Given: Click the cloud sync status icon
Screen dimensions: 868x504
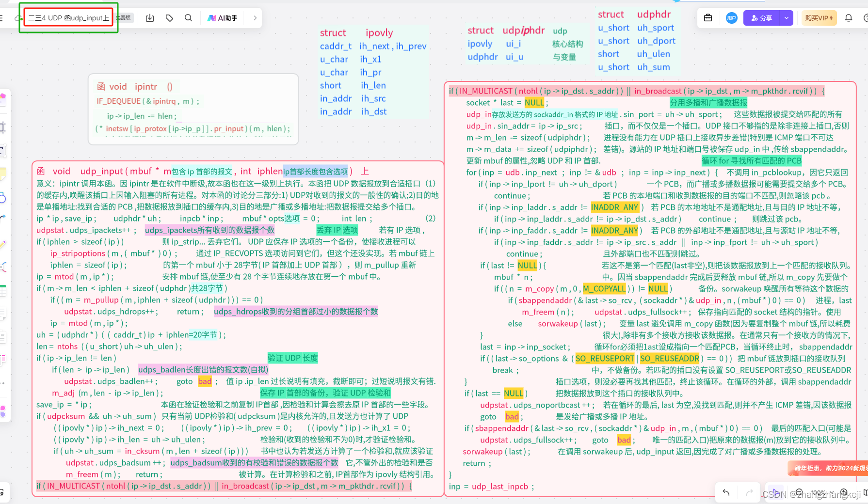Looking at the screenshot, I should tap(17, 18).
